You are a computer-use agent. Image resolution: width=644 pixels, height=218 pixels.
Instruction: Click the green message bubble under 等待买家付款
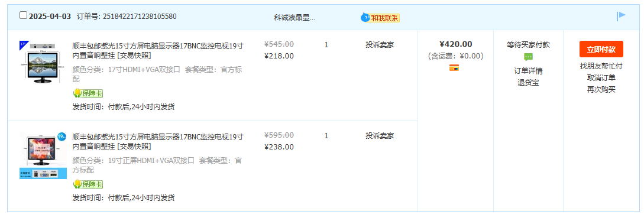(x=528, y=57)
